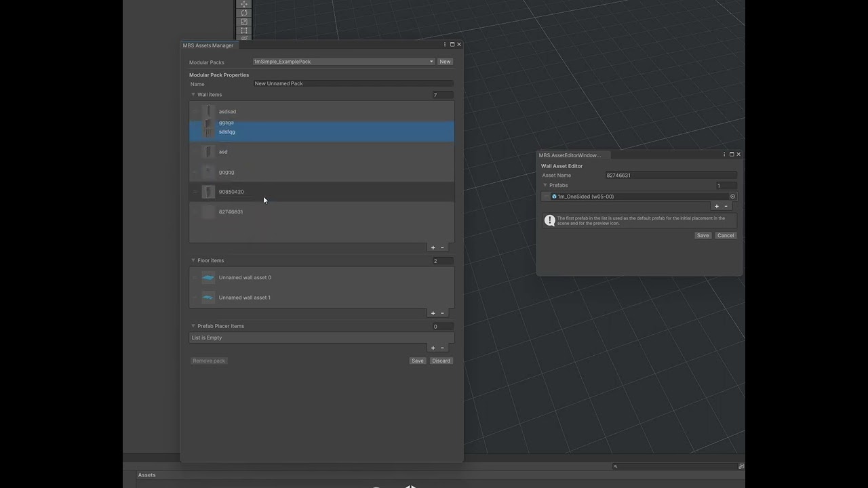Switch to the Assets tab at the bottom
The height and width of the screenshot is (488, 868).
[146, 474]
